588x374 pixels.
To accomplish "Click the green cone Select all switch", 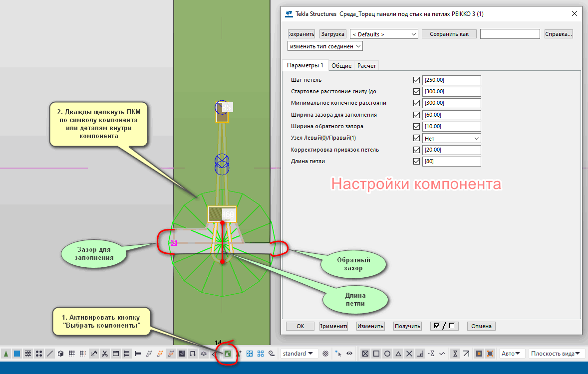I will click(x=6, y=354).
